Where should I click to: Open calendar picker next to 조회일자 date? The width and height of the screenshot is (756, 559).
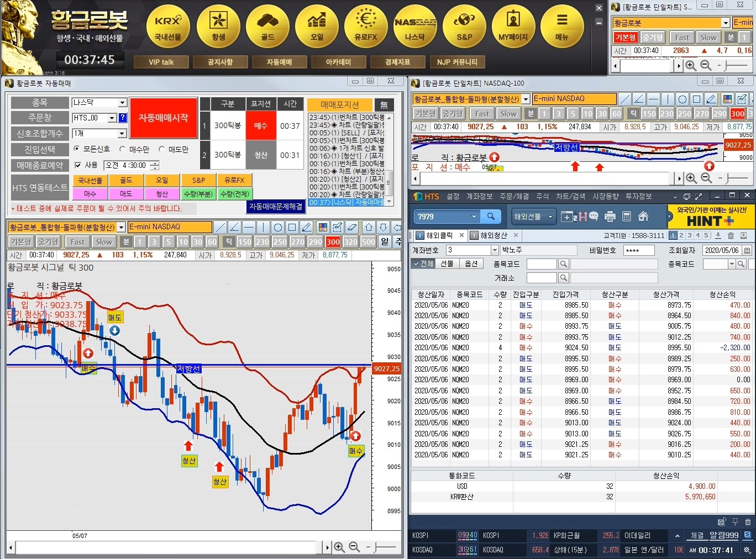(748, 250)
